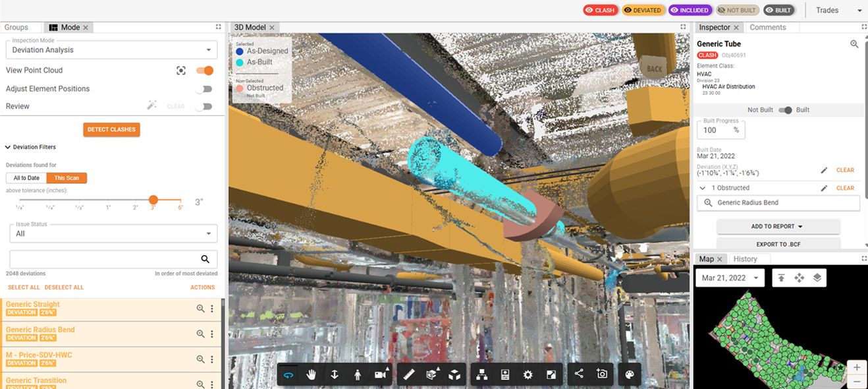
Task: Toggle INCLUDED visibility filter
Action: coord(690,10)
